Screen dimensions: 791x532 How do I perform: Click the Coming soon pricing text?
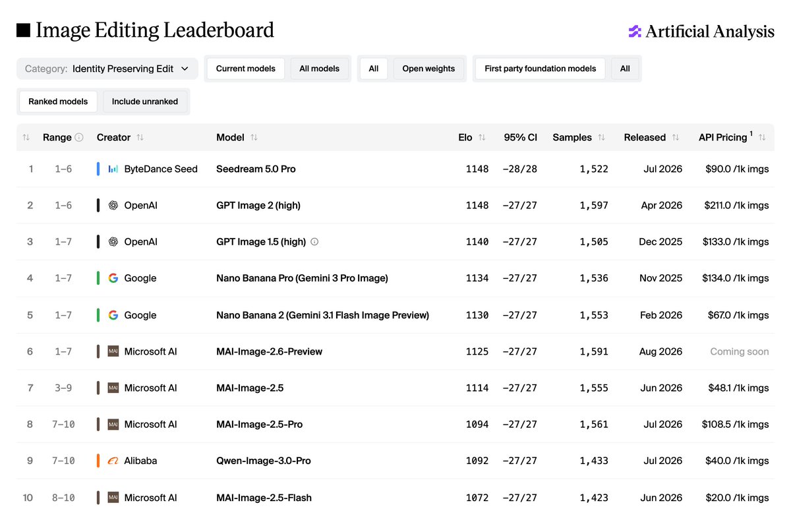(740, 351)
